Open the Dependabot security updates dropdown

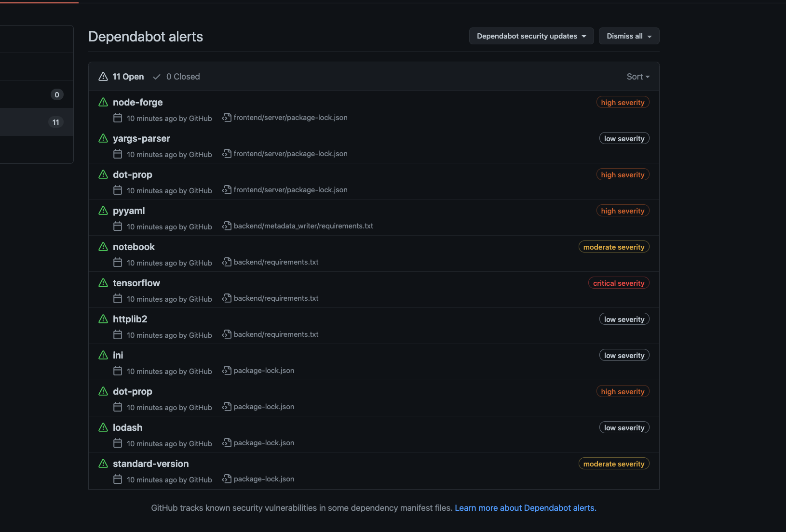pyautogui.click(x=531, y=36)
